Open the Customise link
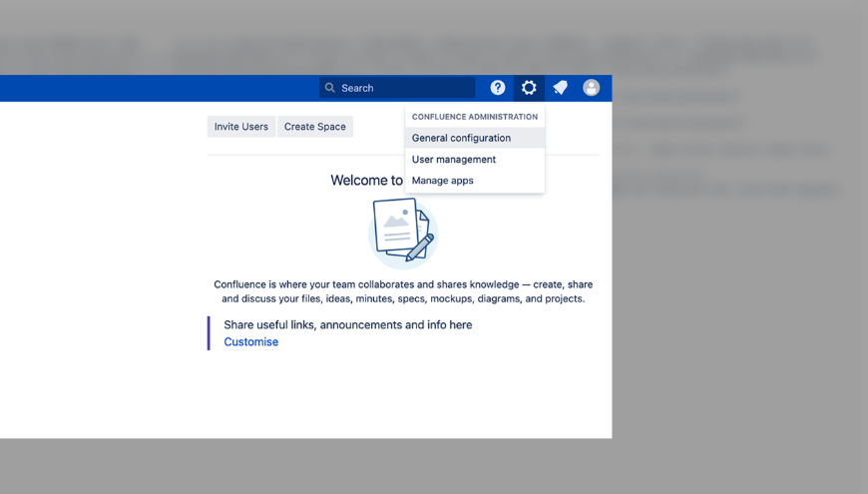This screenshot has height=494, width=868. (x=250, y=341)
